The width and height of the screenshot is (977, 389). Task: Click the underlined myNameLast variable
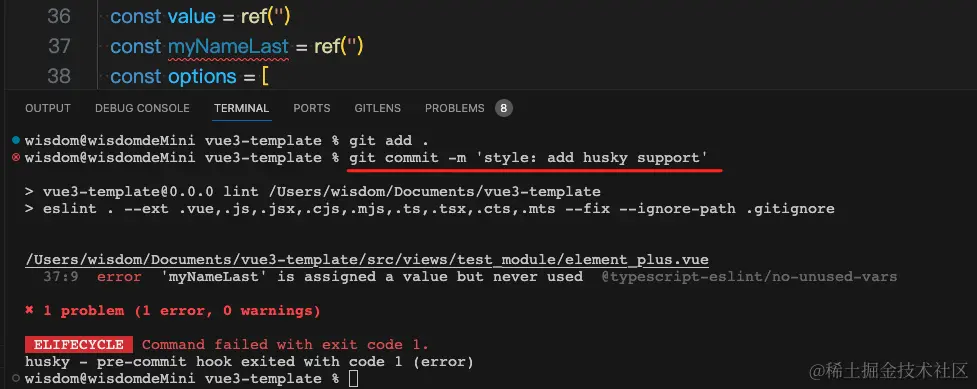point(228,47)
